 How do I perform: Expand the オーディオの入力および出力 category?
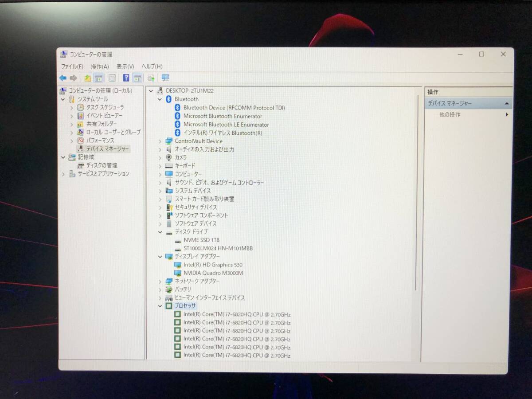(160, 149)
